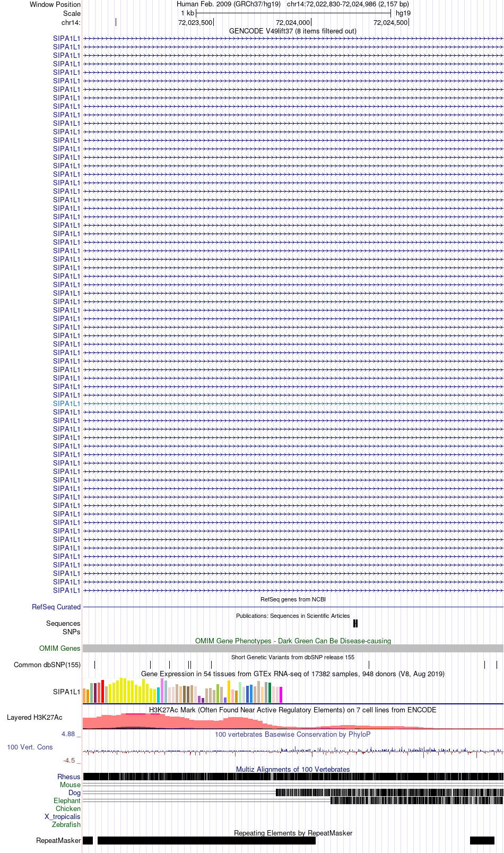Click the light-blue highlighted SIPA1L1 intron arrow line
The width and height of the screenshot is (504, 853).
pos(293,404)
